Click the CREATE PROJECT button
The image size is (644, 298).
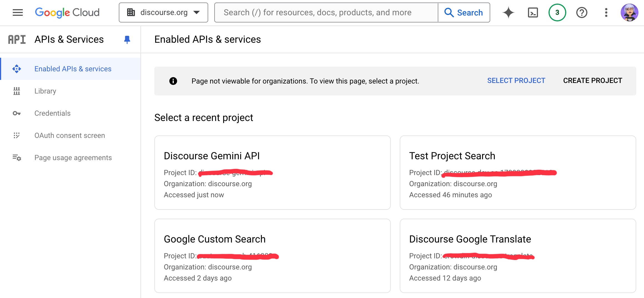[593, 81]
